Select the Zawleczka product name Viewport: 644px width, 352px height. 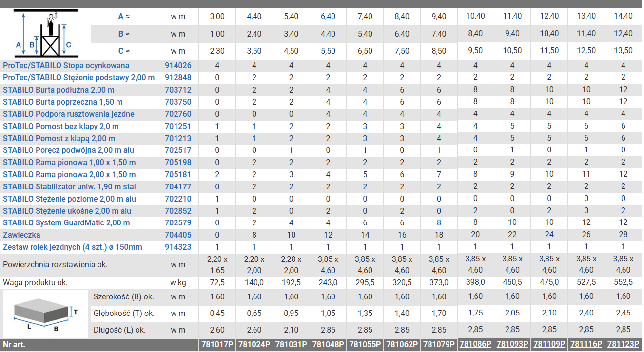21,235
